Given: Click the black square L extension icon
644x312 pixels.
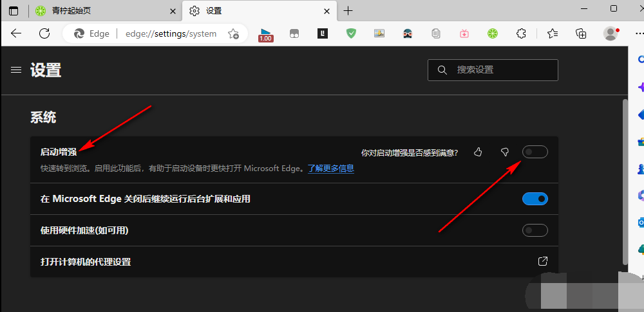Looking at the screenshot, I should point(323,33).
